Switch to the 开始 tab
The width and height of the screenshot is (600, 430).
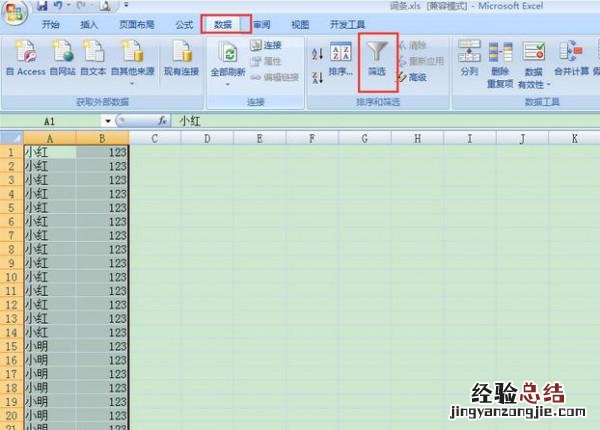tap(51, 24)
